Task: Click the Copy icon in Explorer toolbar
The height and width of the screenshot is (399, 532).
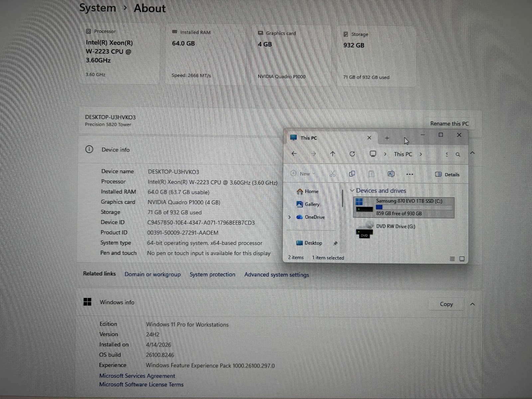Action: pos(352,174)
